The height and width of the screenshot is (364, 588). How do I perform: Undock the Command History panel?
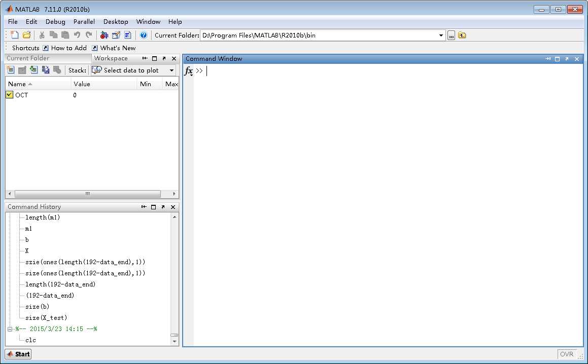pos(163,207)
